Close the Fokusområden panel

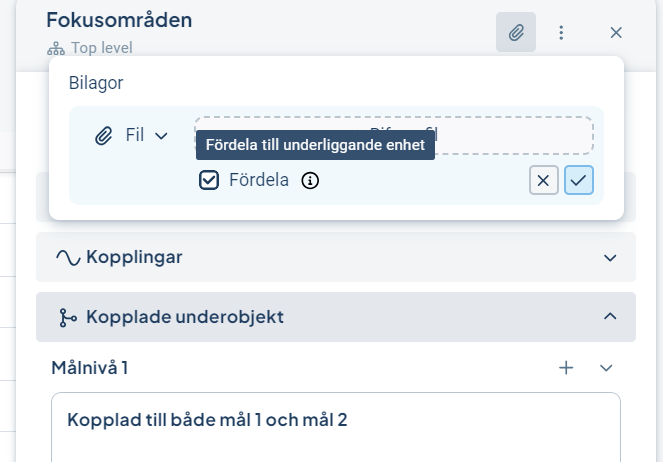click(x=616, y=33)
